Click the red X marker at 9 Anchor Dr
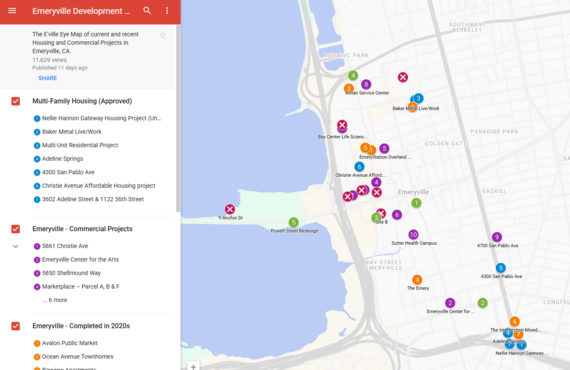 (229, 209)
